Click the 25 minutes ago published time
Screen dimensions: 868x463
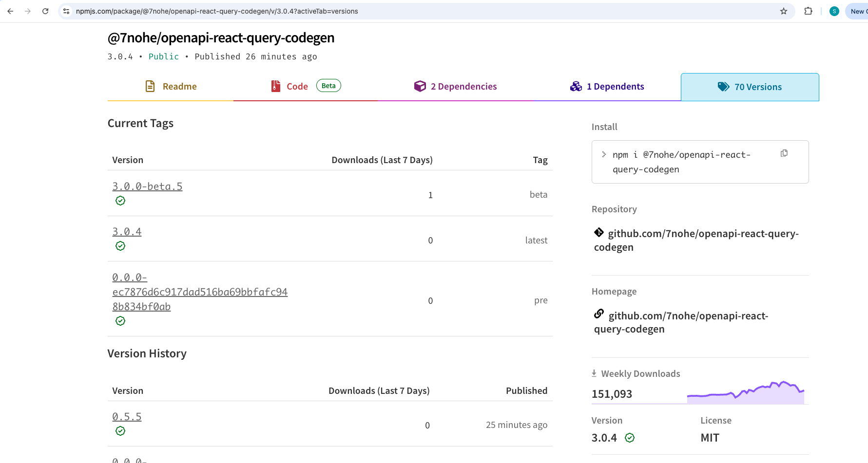[517, 425]
